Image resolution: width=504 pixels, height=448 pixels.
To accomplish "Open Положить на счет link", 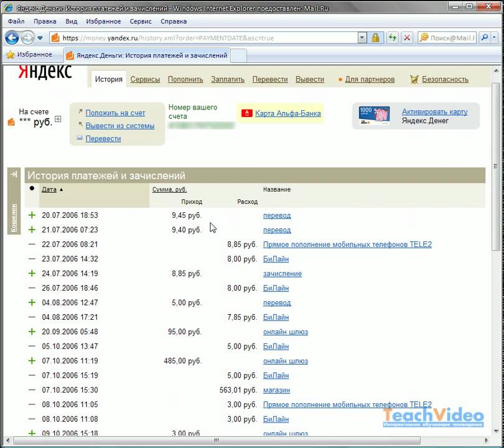I will point(115,113).
